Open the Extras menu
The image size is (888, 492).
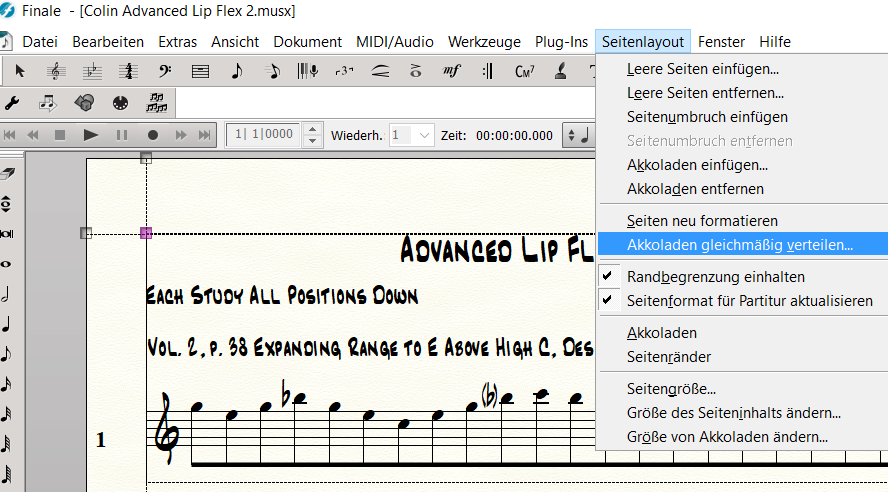pyautogui.click(x=177, y=42)
